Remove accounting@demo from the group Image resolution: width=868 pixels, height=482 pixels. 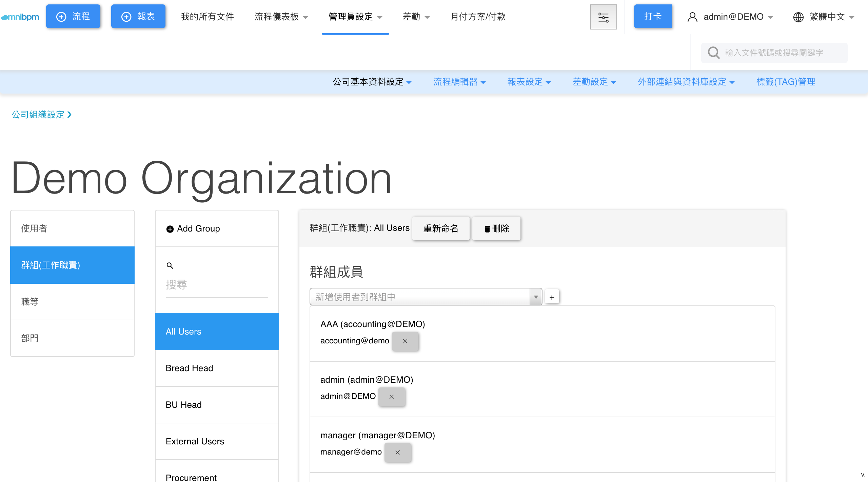coord(405,341)
